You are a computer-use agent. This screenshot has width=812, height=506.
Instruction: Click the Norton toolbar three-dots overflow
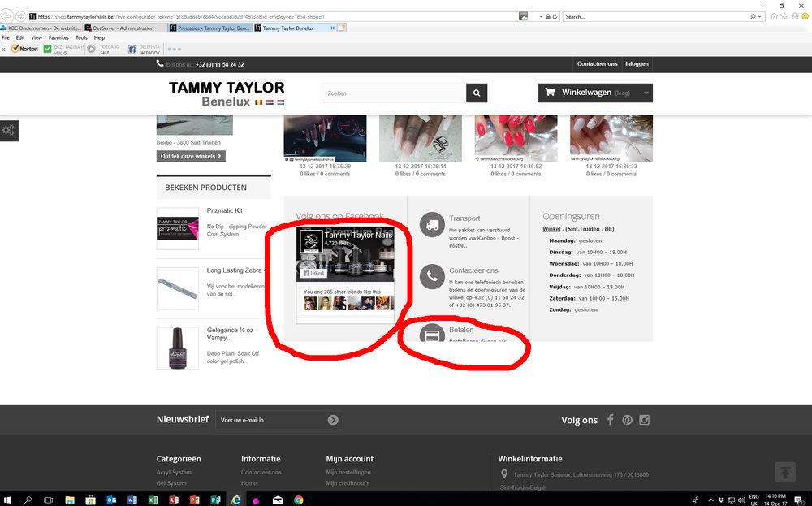click(175, 50)
